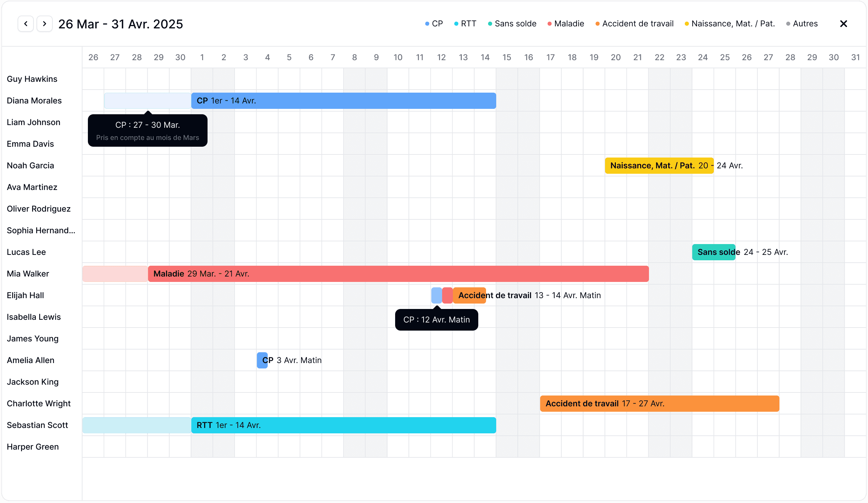Image resolution: width=868 pixels, height=503 pixels.
Task: Open Diana Morales CP 1er - 14 Avr. bar
Action: click(x=343, y=101)
